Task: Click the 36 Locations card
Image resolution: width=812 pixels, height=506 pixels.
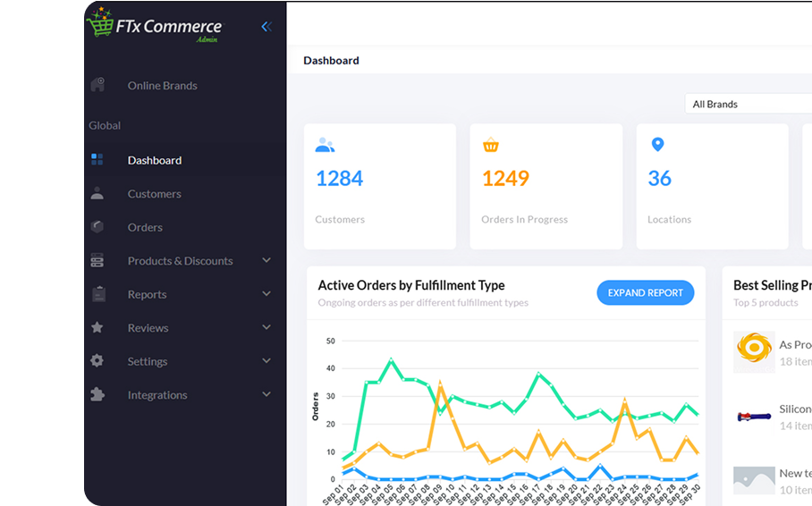Action: pyautogui.click(x=712, y=186)
